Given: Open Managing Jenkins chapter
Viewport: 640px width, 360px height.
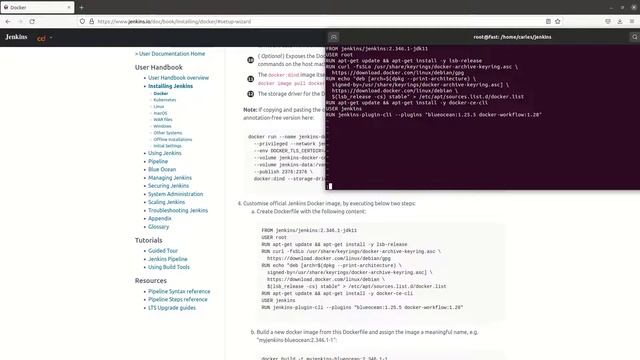Looking at the screenshot, I should pos(170,178).
